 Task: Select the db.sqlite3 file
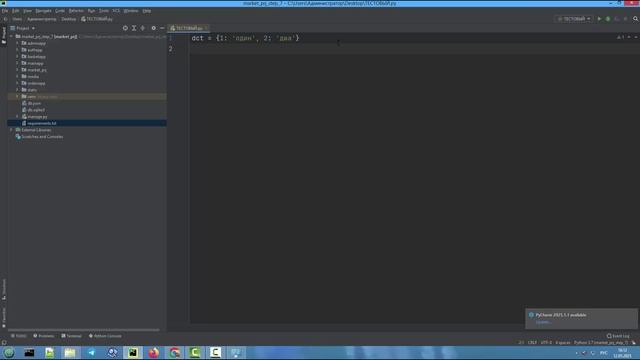pyautogui.click(x=36, y=110)
